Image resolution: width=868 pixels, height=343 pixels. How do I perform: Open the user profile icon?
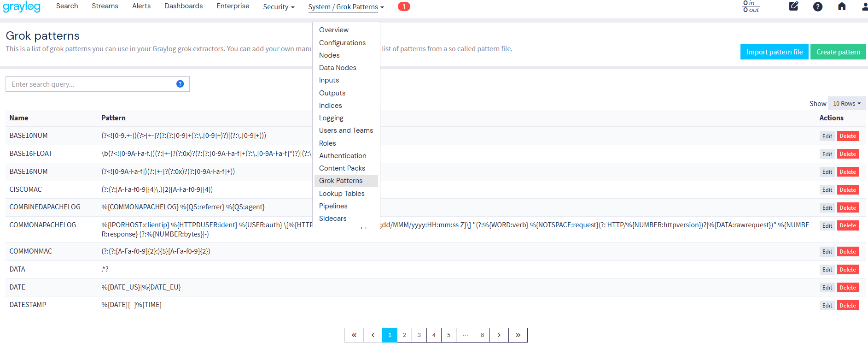864,6
